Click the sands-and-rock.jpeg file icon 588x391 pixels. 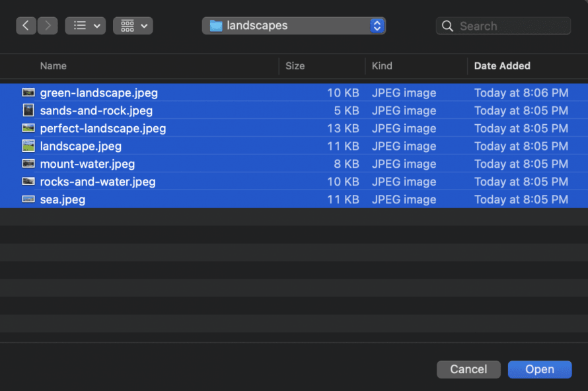[28, 110]
